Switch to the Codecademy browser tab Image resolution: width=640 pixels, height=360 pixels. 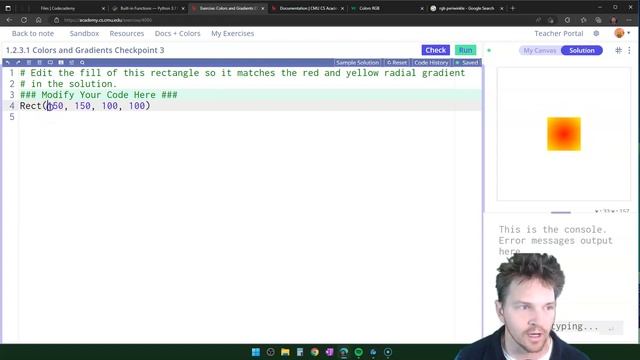pyautogui.click(x=67, y=8)
